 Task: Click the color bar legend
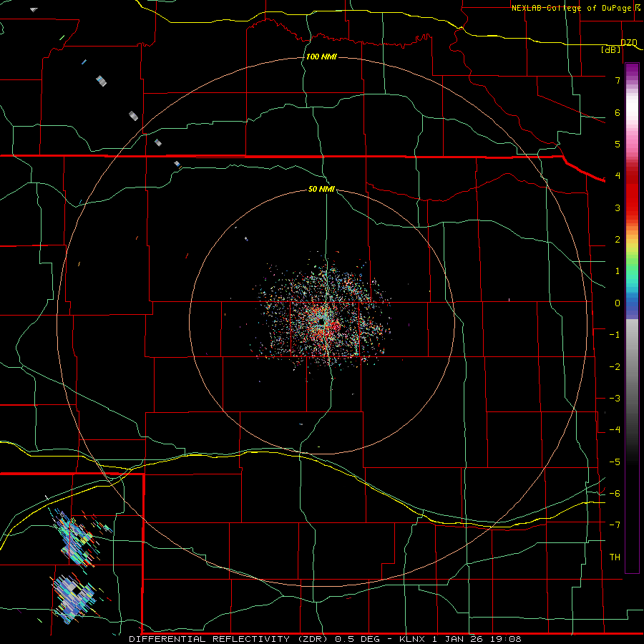(x=632, y=318)
